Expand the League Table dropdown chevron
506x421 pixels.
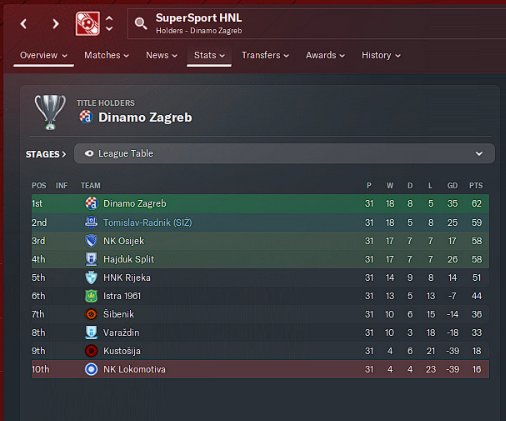pos(479,154)
